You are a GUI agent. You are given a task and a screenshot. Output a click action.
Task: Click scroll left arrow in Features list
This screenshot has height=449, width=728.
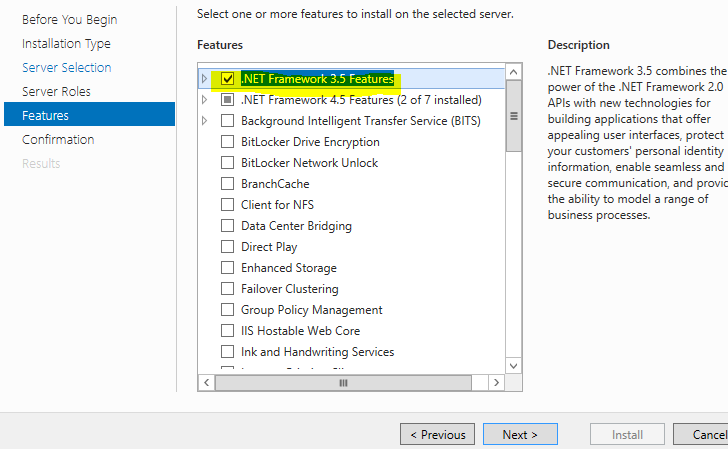(x=207, y=383)
